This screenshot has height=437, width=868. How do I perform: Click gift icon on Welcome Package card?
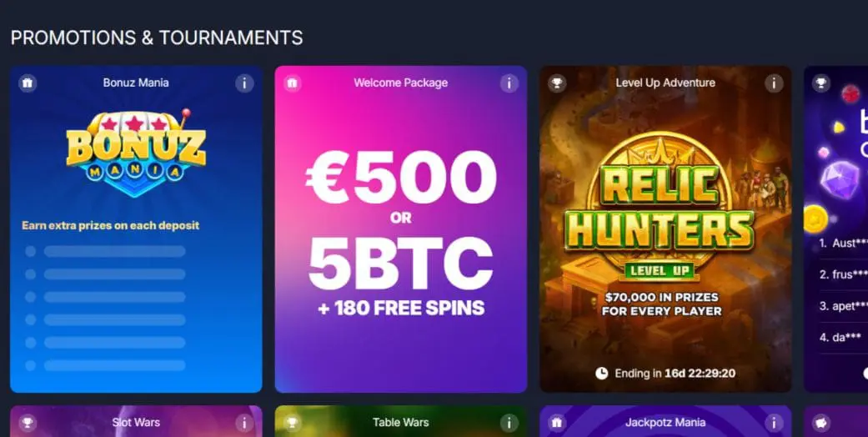tap(293, 83)
